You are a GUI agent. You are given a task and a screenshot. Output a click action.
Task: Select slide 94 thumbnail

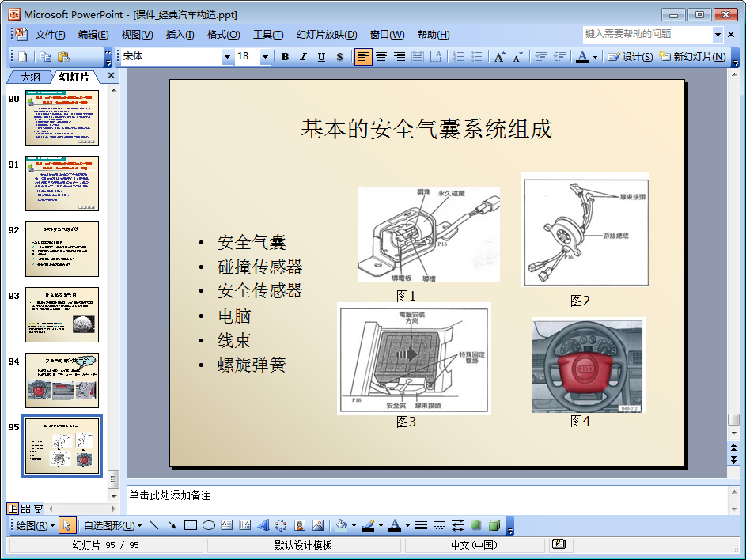pyautogui.click(x=62, y=380)
